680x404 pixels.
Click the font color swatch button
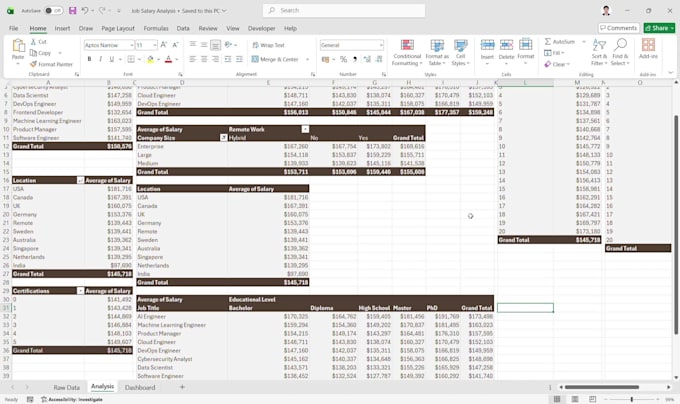(168, 59)
